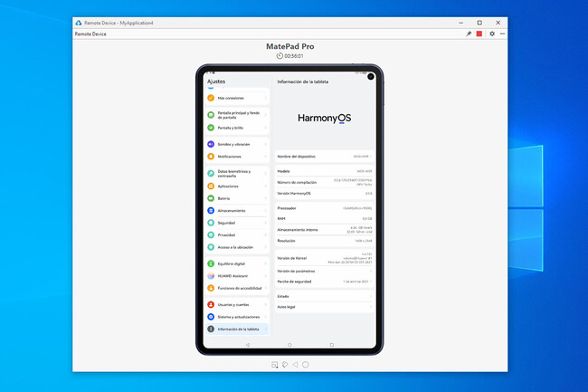Maximize the Remote Device window
Image resolution: width=588 pixels, height=392 pixels.
click(x=479, y=23)
